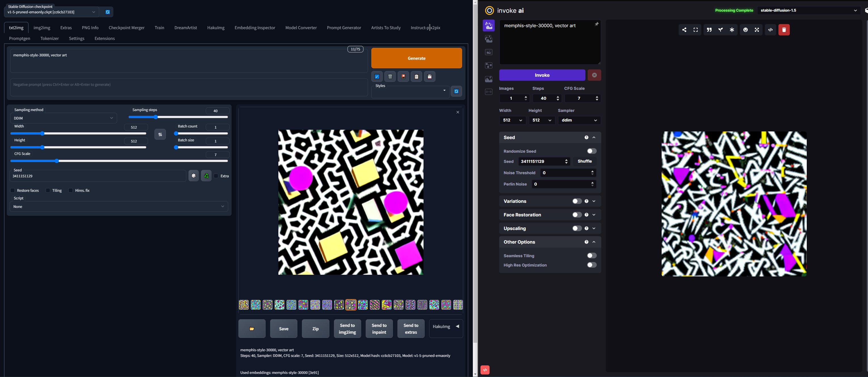Switch to the img2img tab
868x377 pixels.
click(x=42, y=27)
